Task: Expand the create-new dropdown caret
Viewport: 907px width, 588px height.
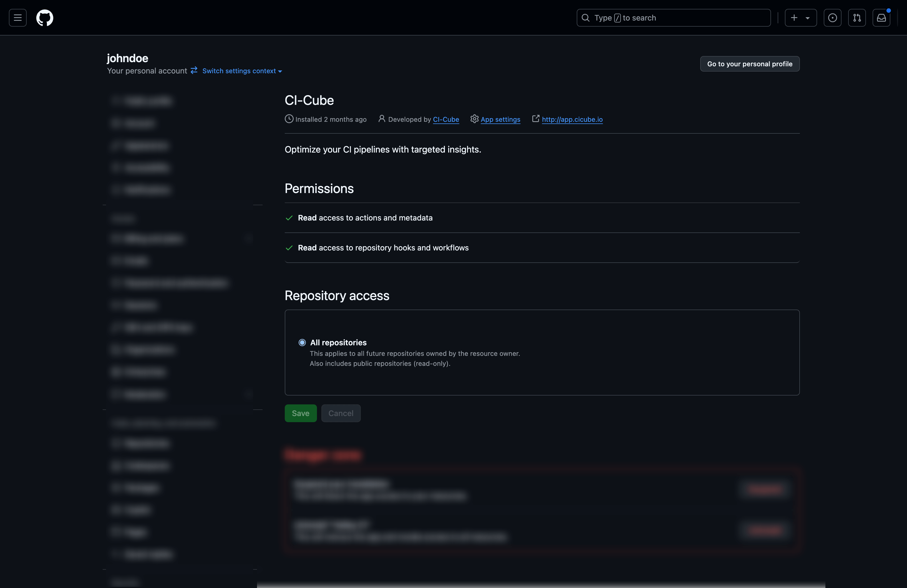Action: tap(808, 18)
